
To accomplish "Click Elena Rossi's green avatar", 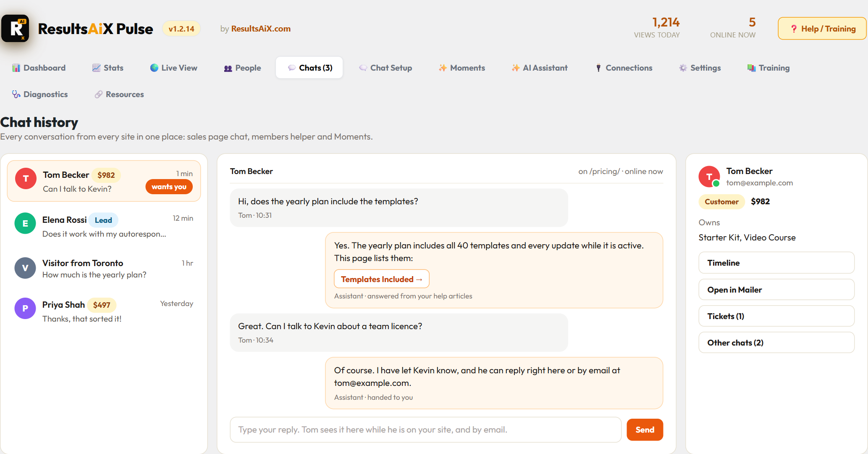I will 25,223.
